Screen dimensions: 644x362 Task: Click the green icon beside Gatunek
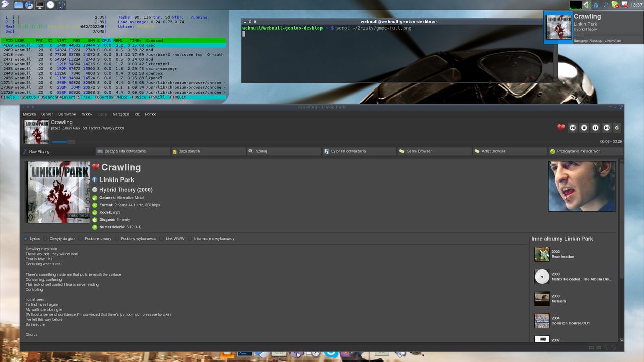tap(95, 198)
